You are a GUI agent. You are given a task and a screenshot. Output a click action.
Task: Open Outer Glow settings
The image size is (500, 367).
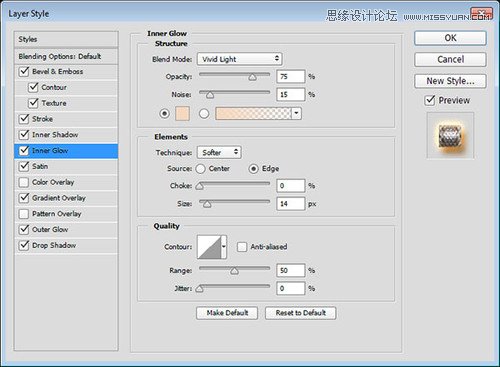pyautogui.click(x=50, y=229)
